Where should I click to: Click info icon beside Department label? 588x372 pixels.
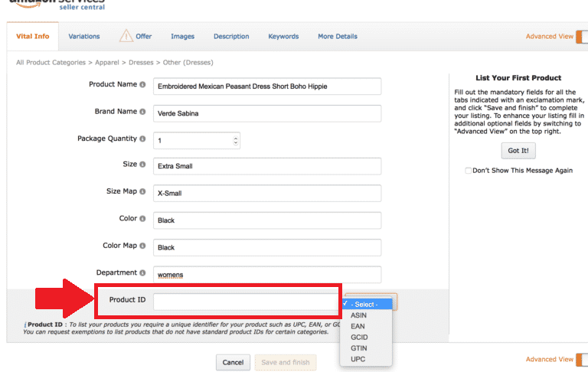click(x=142, y=272)
